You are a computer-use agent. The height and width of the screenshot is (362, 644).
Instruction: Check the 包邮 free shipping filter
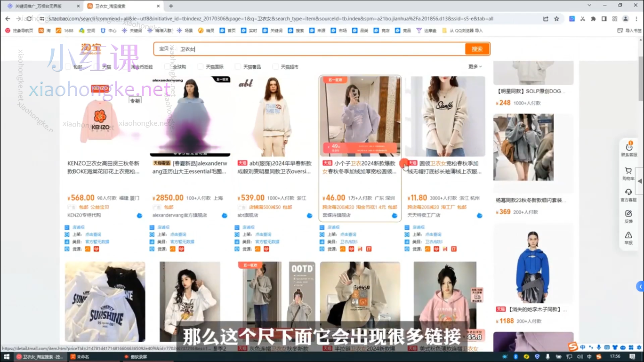click(x=68, y=67)
